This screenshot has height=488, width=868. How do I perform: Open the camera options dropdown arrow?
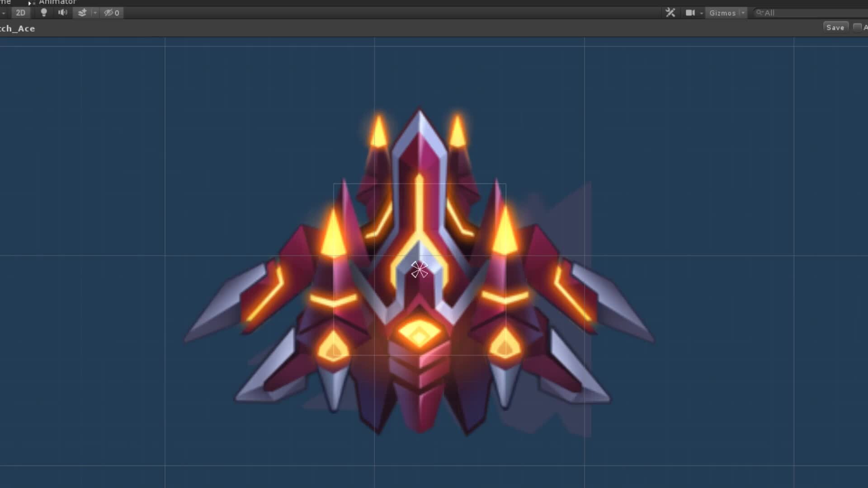(x=701, y=13)
